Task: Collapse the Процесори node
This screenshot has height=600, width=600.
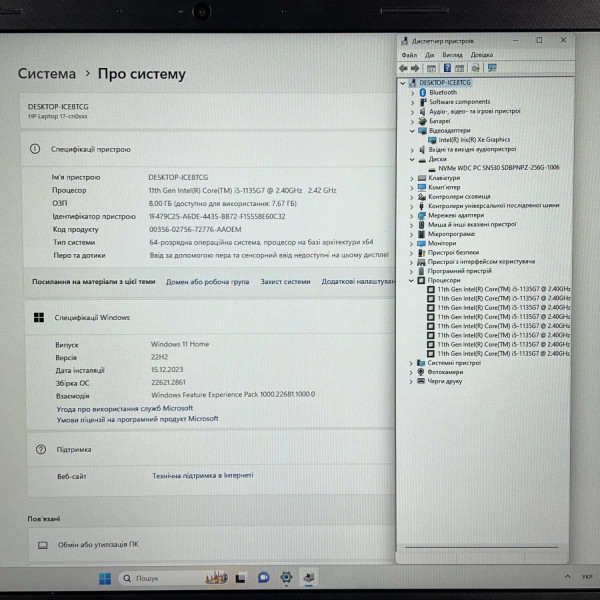Action: (411, 280)
